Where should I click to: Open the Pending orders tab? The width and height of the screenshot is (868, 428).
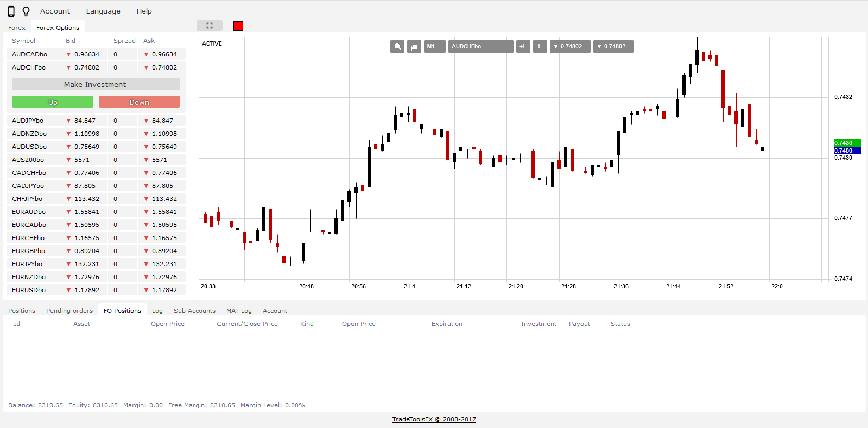[69, 311]
